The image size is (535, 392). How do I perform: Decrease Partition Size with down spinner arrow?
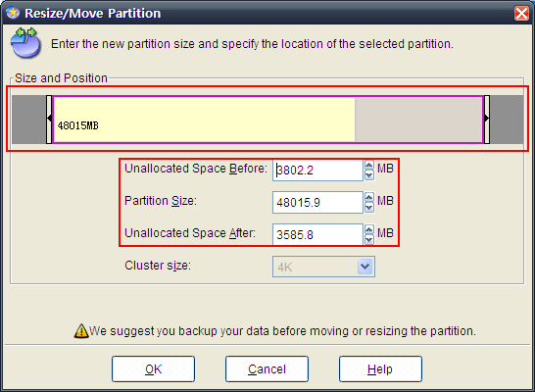tap(369, 208)
